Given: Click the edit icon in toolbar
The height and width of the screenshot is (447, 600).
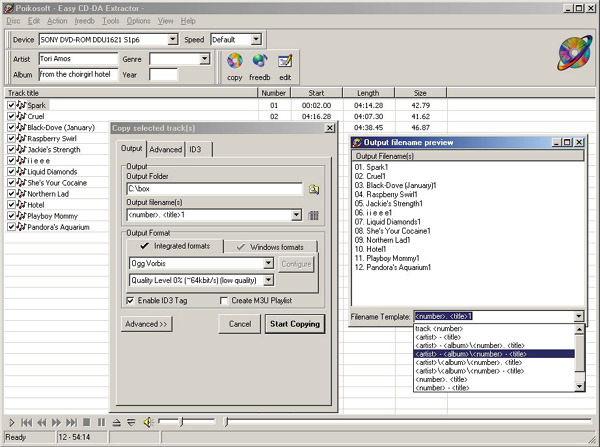Looking at the screenshot, I should (285, 61).
